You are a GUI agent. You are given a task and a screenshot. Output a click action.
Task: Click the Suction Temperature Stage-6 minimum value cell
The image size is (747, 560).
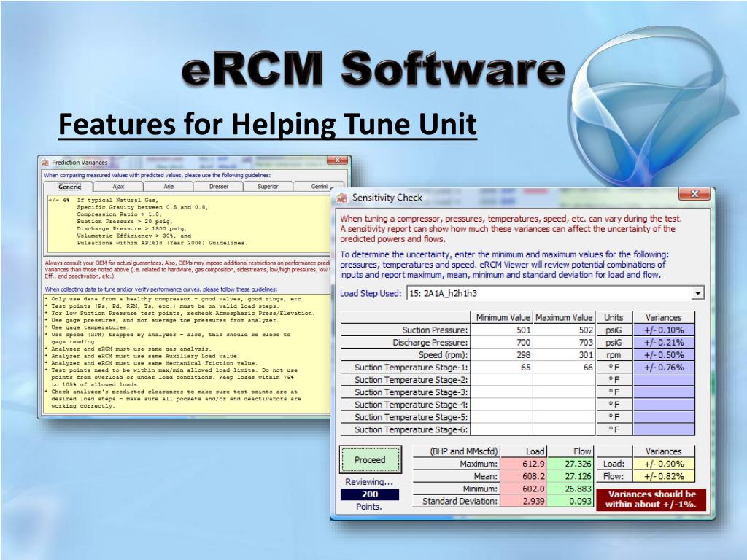pos(502,429)
